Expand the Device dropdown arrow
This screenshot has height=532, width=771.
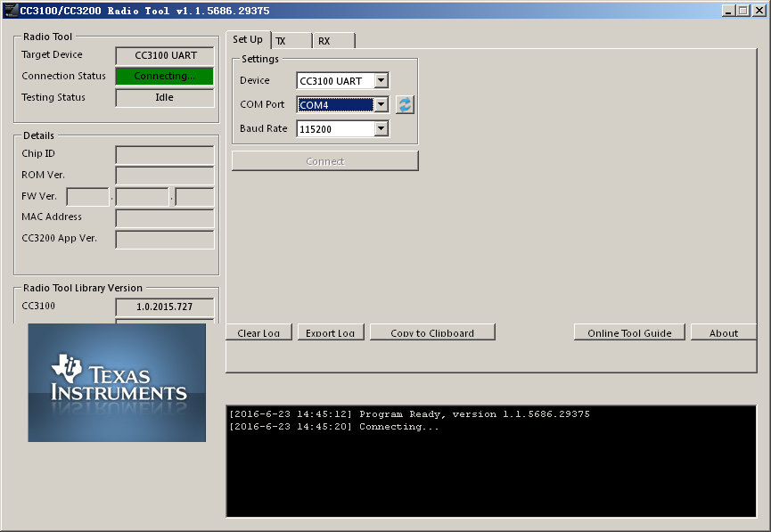point(381,80)
